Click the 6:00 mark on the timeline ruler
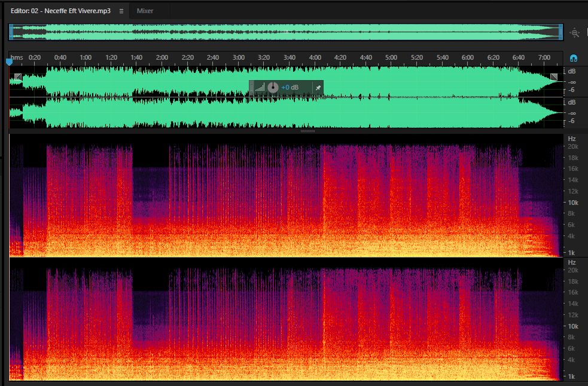Screen dimensions: 588x386 point(468,57)
